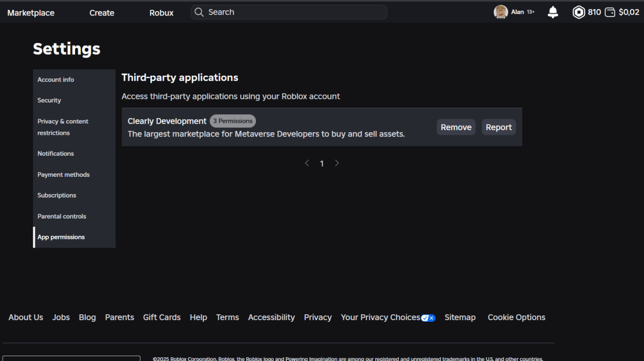Expand the 3 Permissions badge
Viewport: 644px width, 361px height.
click(x=232, y=121)
